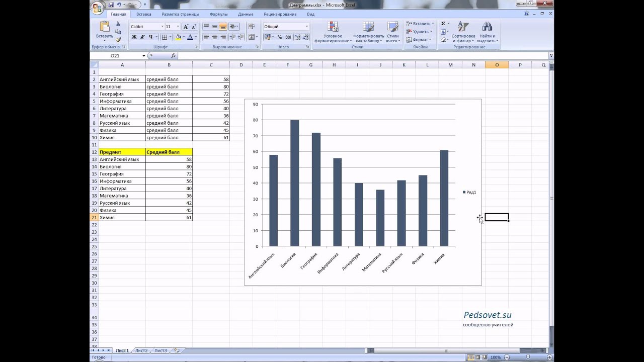The image size is (644, 362).
Task: Open the Calibri font name dropdown
Action: click(x=163, y=27)
